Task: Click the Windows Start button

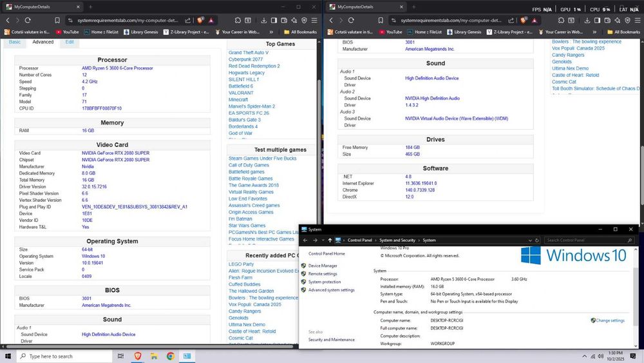Action: (9, 356)
